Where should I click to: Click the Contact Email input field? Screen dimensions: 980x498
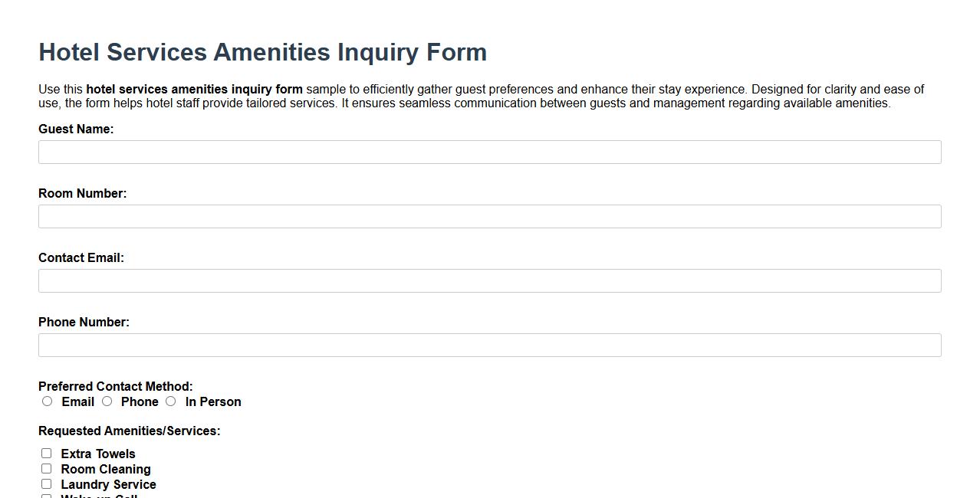point(489,280)
